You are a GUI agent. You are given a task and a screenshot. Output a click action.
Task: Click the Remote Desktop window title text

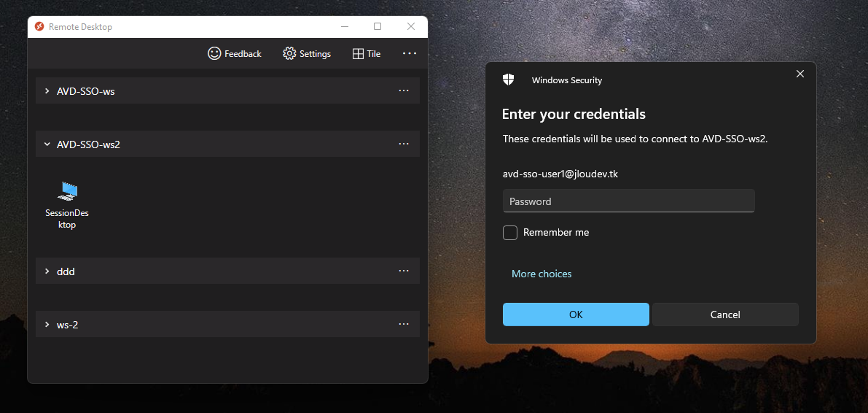(x=80, y=26)
